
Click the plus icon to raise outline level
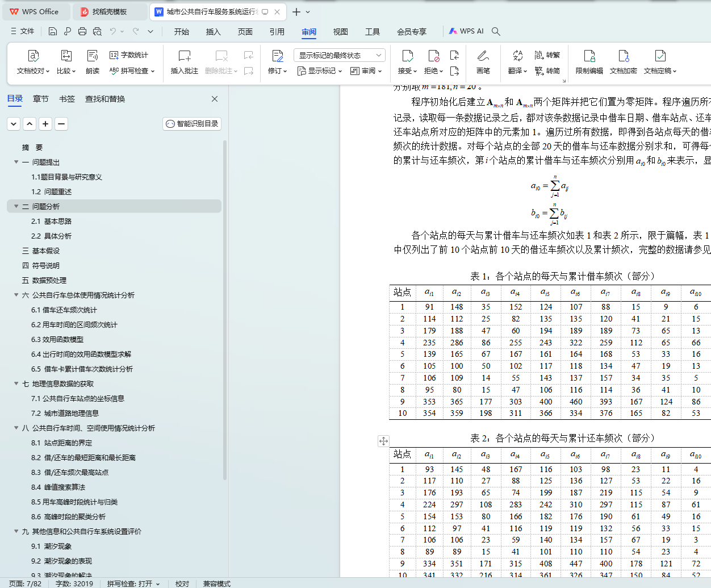click(45, 123)
